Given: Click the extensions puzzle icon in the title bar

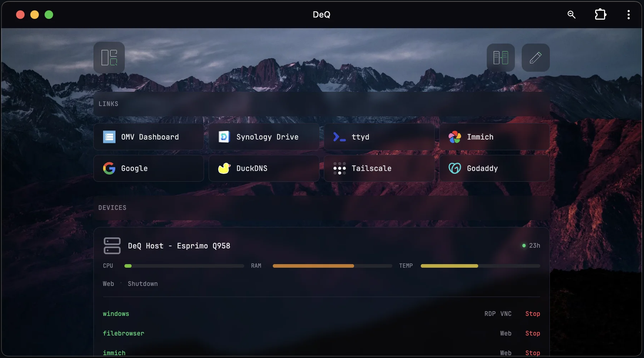Looking at the screenshot, I should click(x=600, y=14).
